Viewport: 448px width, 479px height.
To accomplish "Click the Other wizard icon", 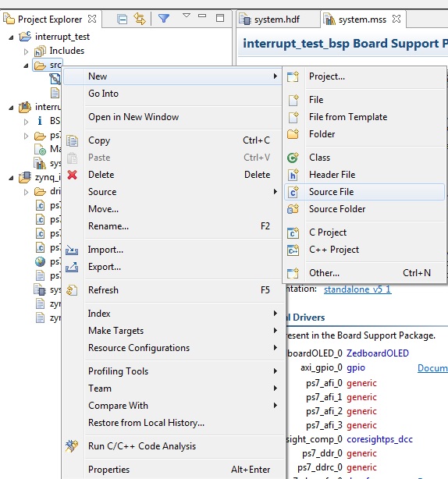I will [293, 273].
